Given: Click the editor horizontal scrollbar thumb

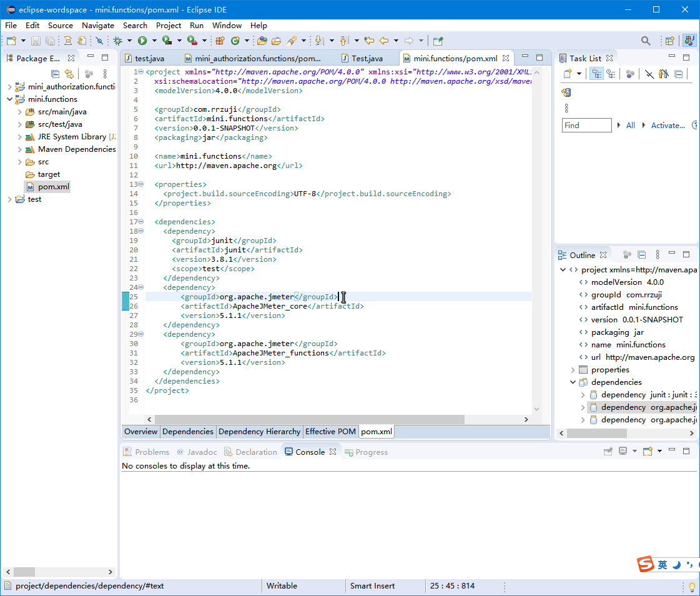Looking at the screenshot, I should click(309, 420).
